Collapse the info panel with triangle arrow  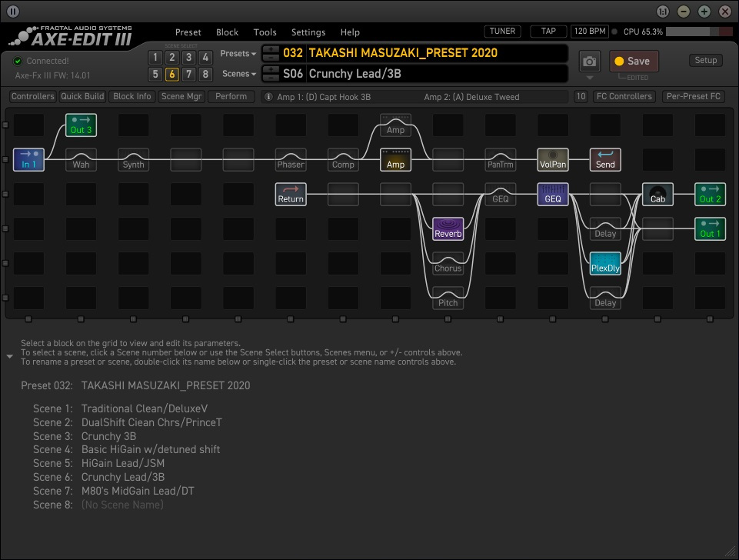click(10, 356)
